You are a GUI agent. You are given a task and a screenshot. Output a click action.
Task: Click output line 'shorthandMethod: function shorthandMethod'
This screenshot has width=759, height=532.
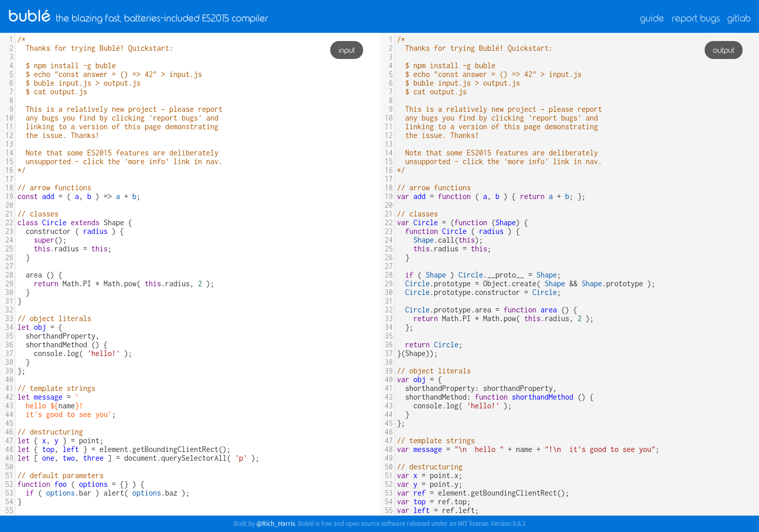pos(500,397)
